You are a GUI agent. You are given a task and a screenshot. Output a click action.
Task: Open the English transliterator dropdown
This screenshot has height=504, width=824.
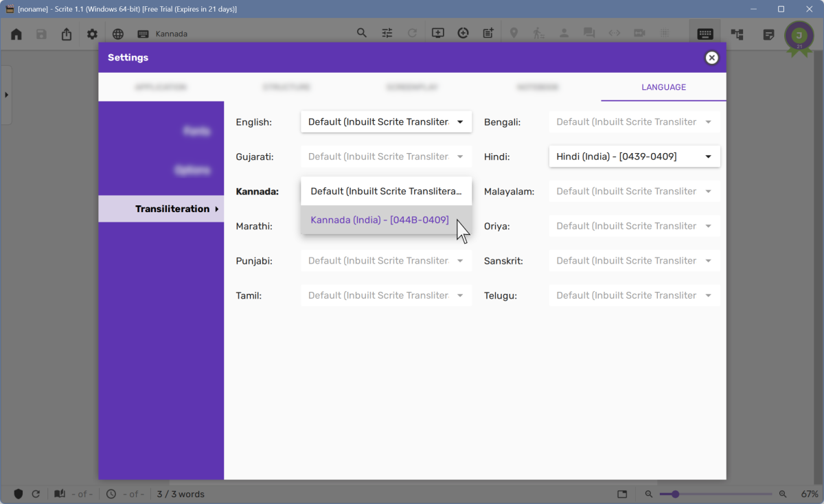pos(386,122)
